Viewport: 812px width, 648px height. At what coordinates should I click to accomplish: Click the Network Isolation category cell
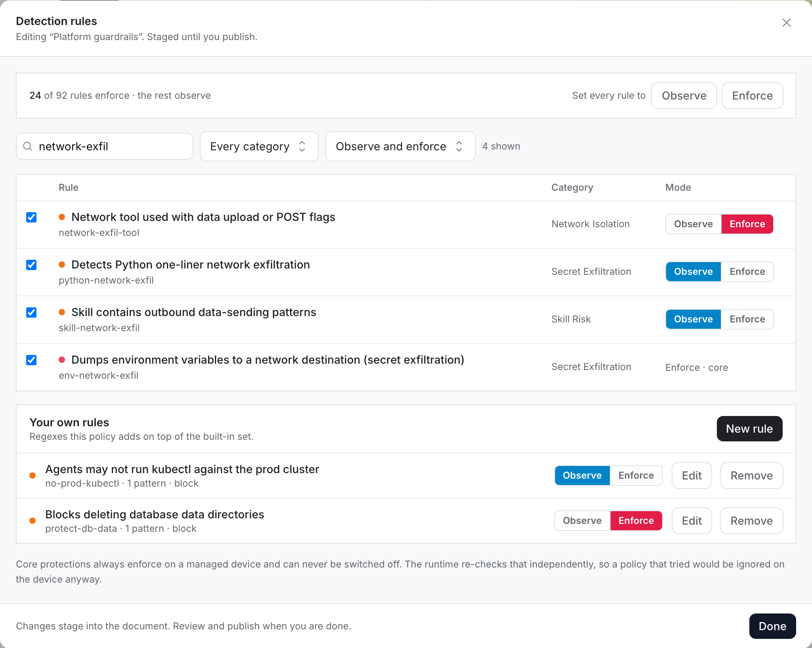pyautogui.click(x=590, y=224)
